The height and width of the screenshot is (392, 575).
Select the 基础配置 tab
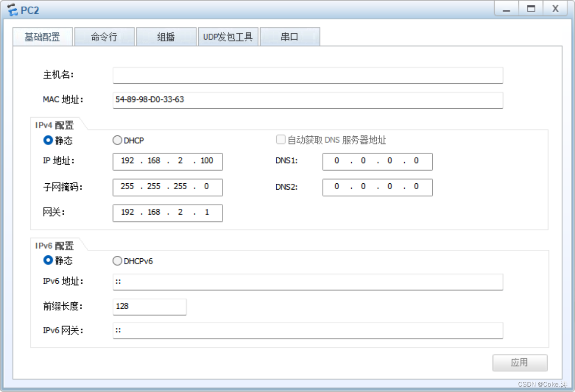click(43, 36)
